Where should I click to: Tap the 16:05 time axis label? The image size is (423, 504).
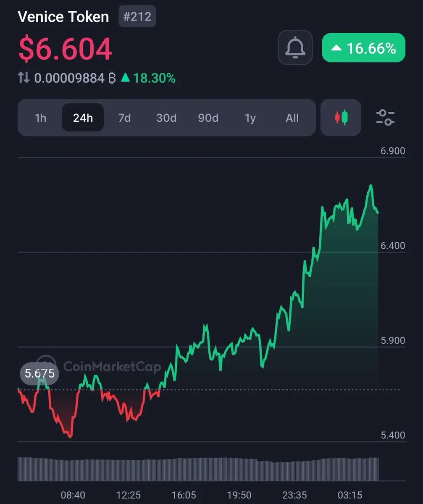pos(184,495)
